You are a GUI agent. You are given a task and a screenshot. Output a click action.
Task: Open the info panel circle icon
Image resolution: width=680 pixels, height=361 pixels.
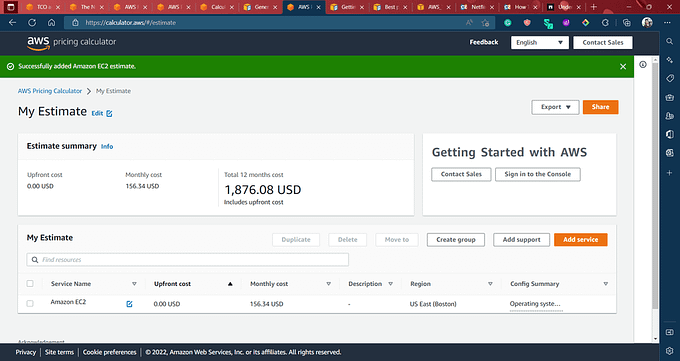643,64
